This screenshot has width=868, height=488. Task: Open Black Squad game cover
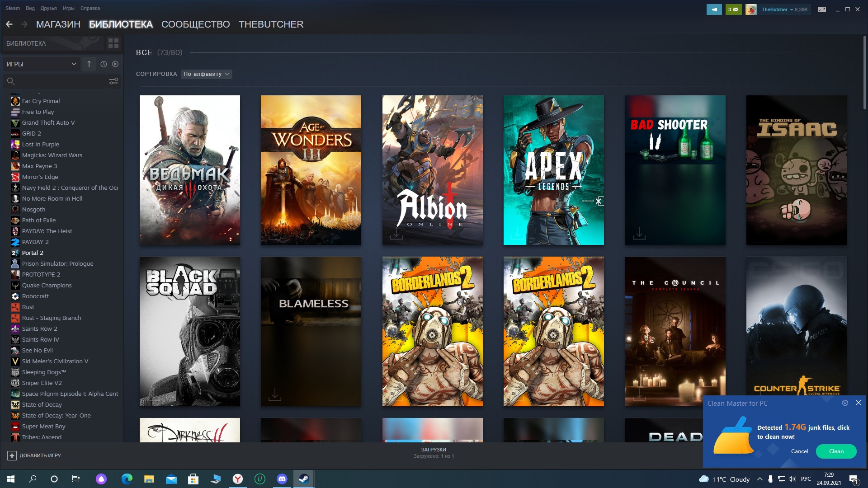coord(190,332)
